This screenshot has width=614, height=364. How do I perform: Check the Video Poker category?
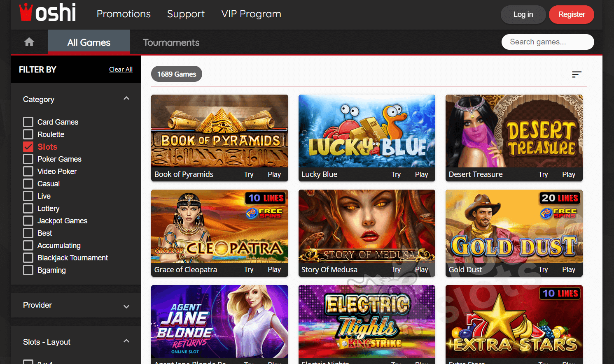[28, 172]
